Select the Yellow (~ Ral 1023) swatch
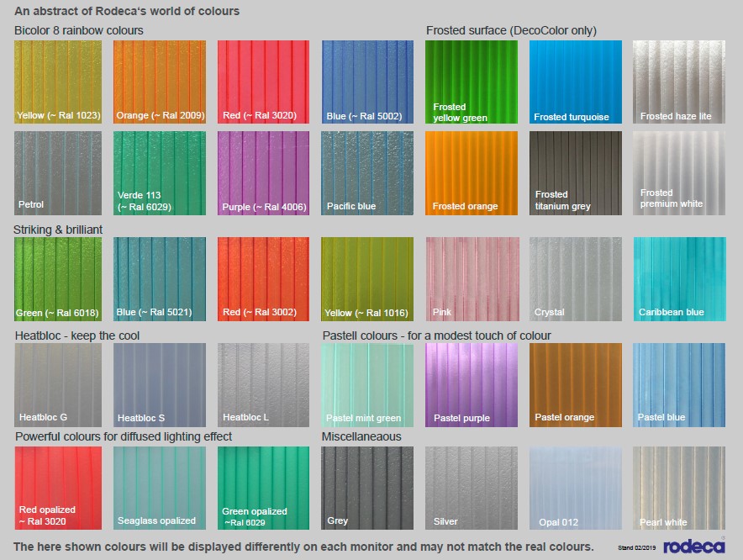Screen dimensions: 743x560 [x=58, y=82]
